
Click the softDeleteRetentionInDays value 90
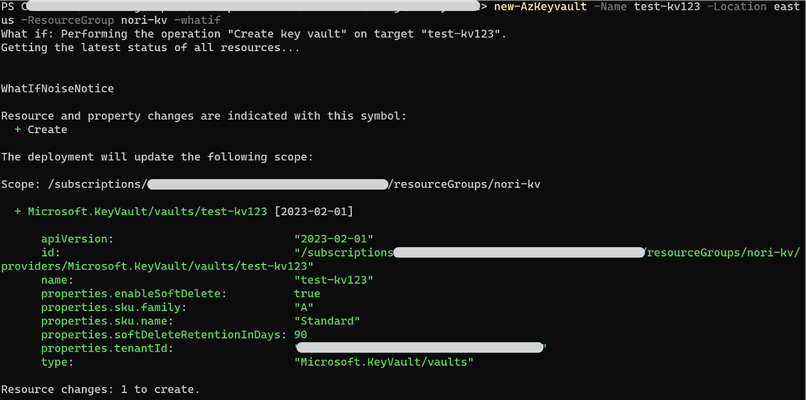301,335
